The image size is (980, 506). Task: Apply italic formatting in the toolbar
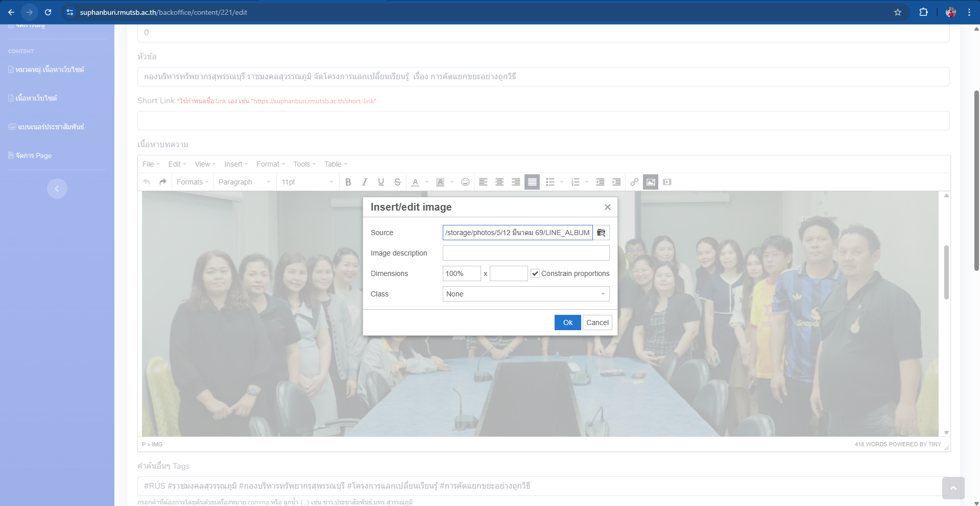pos(365,182)
